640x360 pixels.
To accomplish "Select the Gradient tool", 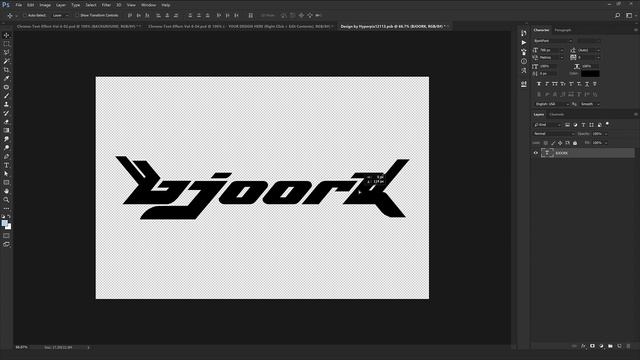I will [x=7, y=131].
